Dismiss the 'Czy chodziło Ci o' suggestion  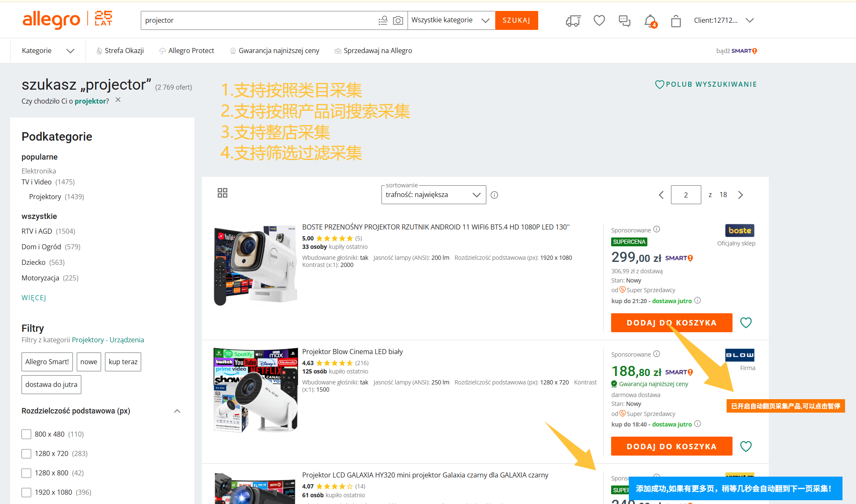pyautogui.click(x=118, y=100)
